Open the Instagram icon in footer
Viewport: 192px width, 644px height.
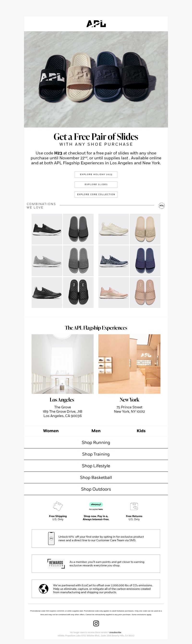tap(96, 623)
